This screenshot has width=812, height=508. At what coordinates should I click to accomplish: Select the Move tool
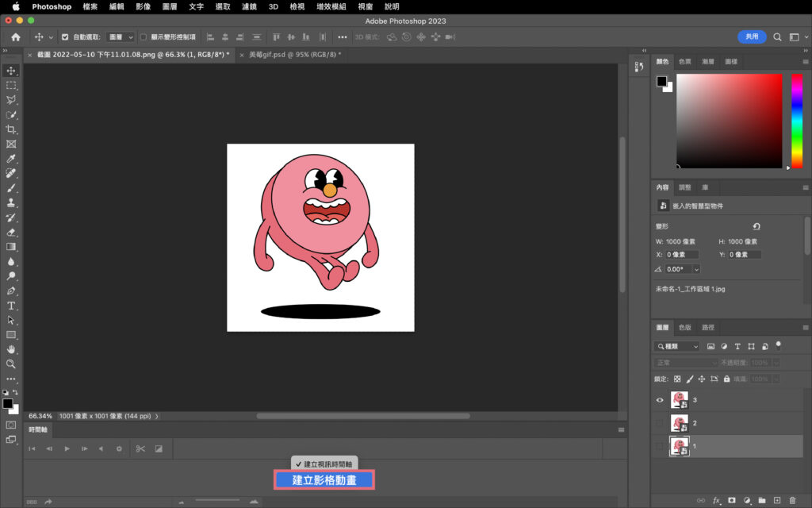[11, 71]
